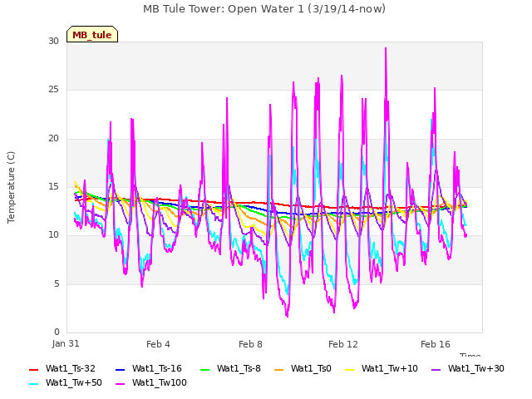Toggle the Wat1_Tw100 series legend label
532x399 pixels.
160,383
